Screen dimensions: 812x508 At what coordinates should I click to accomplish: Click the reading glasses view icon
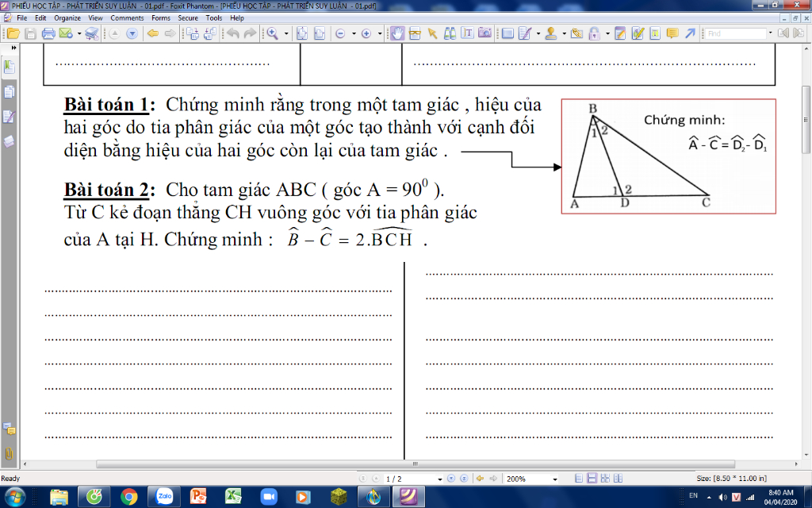415,33
